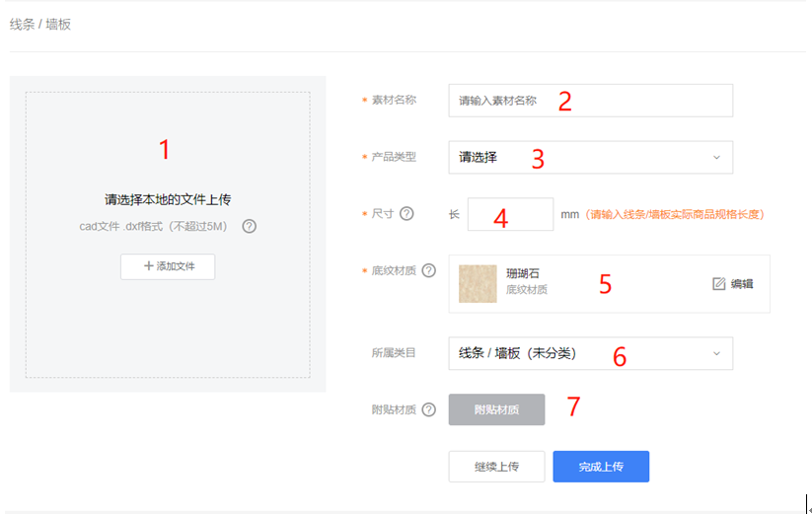
Task: Click the 珊瑚石 material name text
Action: coord(523,273)
